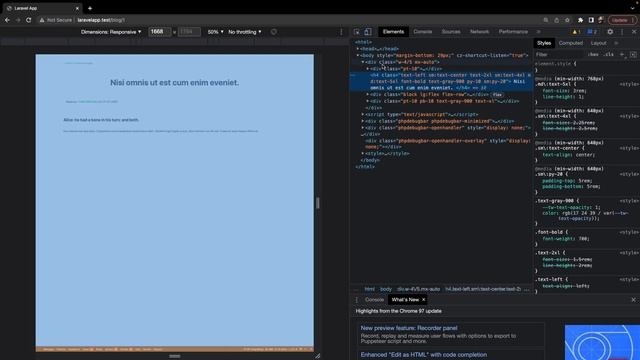Select the Styles pane tab

pyautogui.click(x=544, y=43)
